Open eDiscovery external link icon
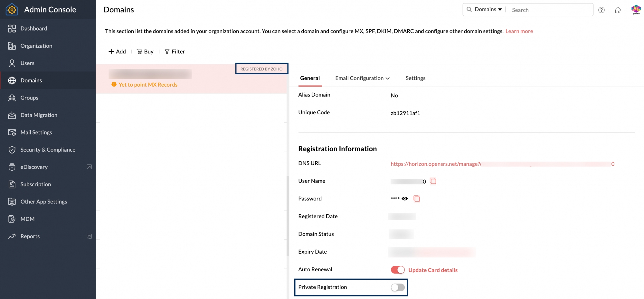Viewport: 644px width, 299px height. coord(89,167)
